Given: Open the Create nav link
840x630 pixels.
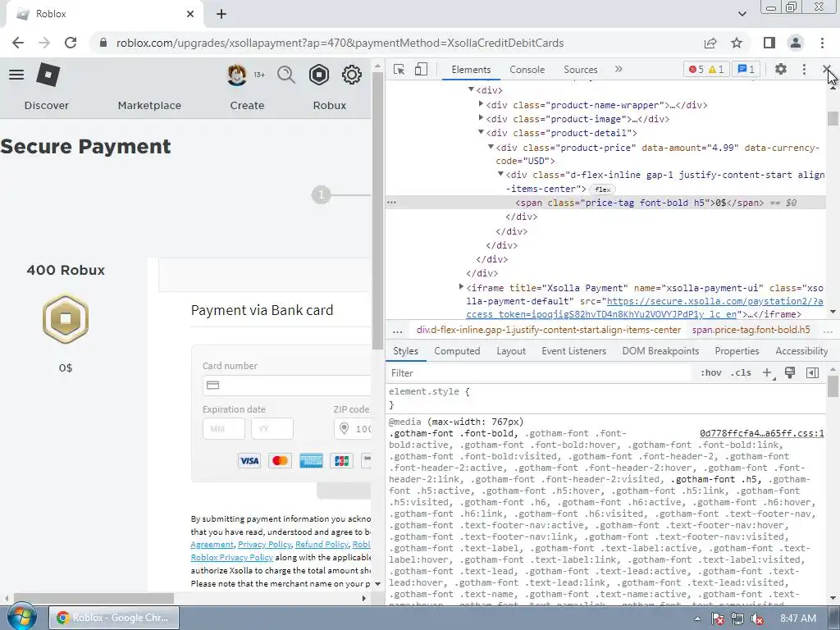Looking at the screenshot, I should pos(247,106).
